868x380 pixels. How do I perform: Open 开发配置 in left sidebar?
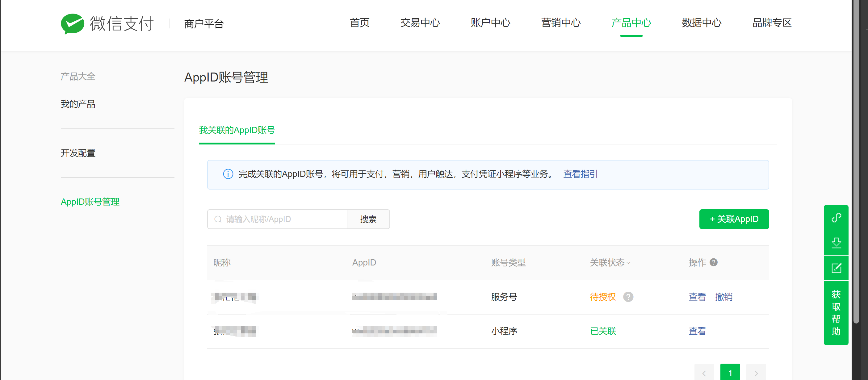pyautogui.click(x=78, y=153)
